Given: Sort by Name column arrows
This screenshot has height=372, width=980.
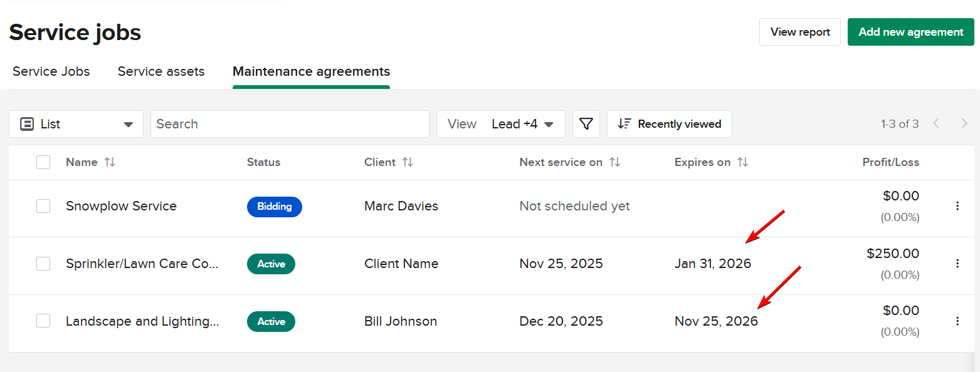Looking at the screenshot, I should pyautogui.click(x=110, y=162).
